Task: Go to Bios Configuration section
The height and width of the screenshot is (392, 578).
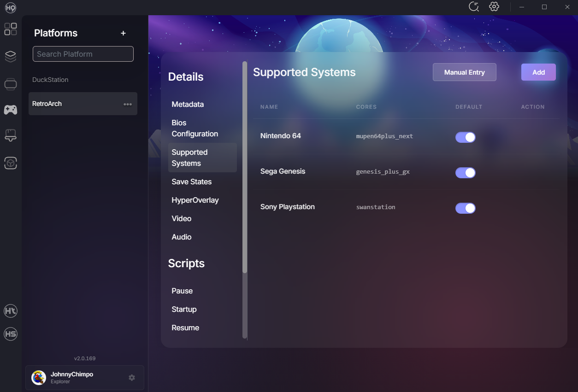Action: click(x=195, y=129)
